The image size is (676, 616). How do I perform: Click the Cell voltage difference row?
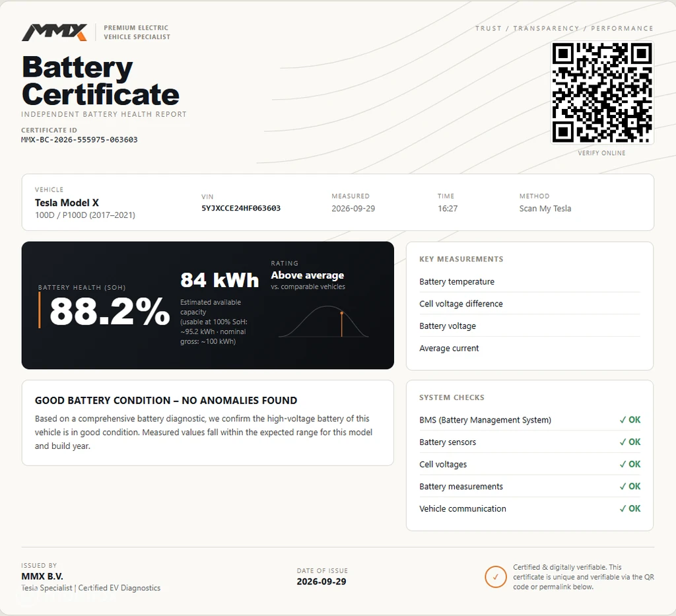(529, 304)
